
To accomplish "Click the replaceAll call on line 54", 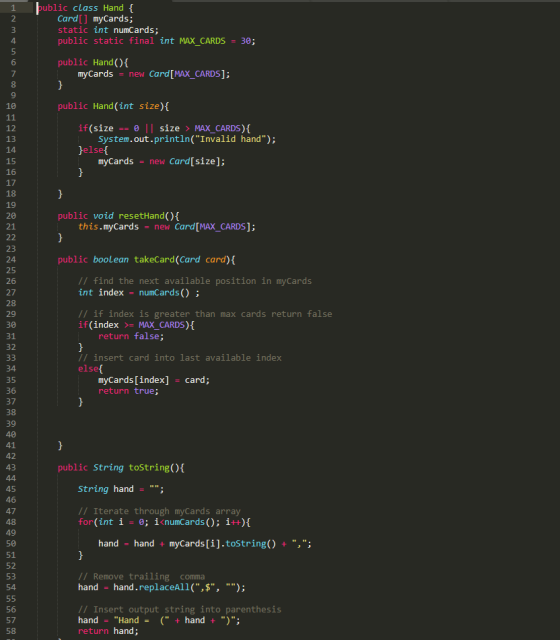I will (192, 587).
